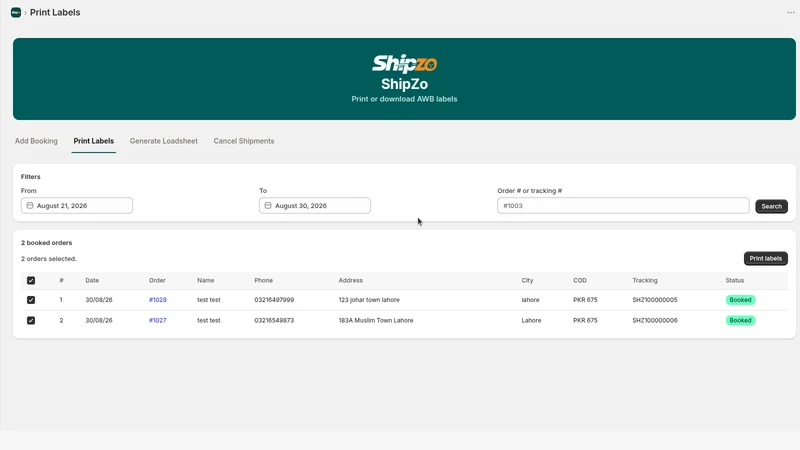Click the calendar icon in the From field
The height and width of the screenshot is (450, 800).
30,206
